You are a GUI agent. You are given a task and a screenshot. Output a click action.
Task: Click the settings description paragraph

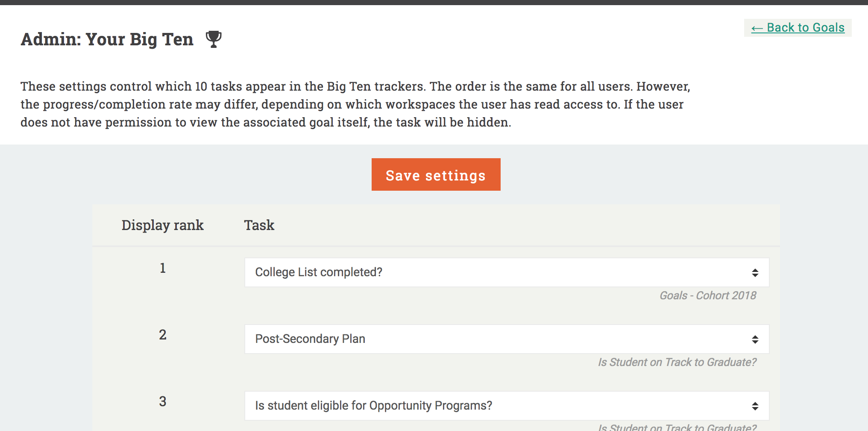click(x=355, y=104)
